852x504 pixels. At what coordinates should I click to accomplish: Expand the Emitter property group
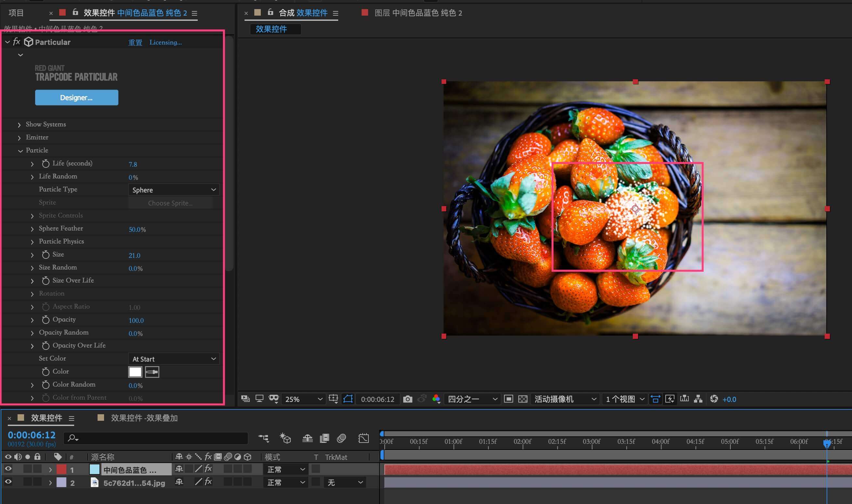pos(20,138)
